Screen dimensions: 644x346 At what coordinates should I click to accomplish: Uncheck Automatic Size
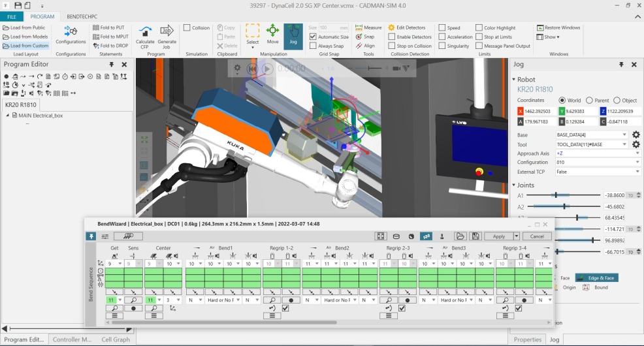[x=313, y=37]
